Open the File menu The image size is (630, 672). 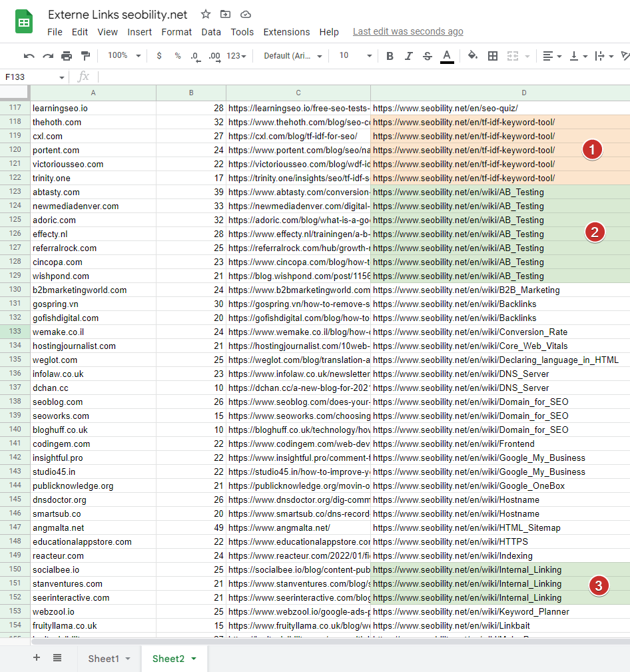tap(55, 32)
